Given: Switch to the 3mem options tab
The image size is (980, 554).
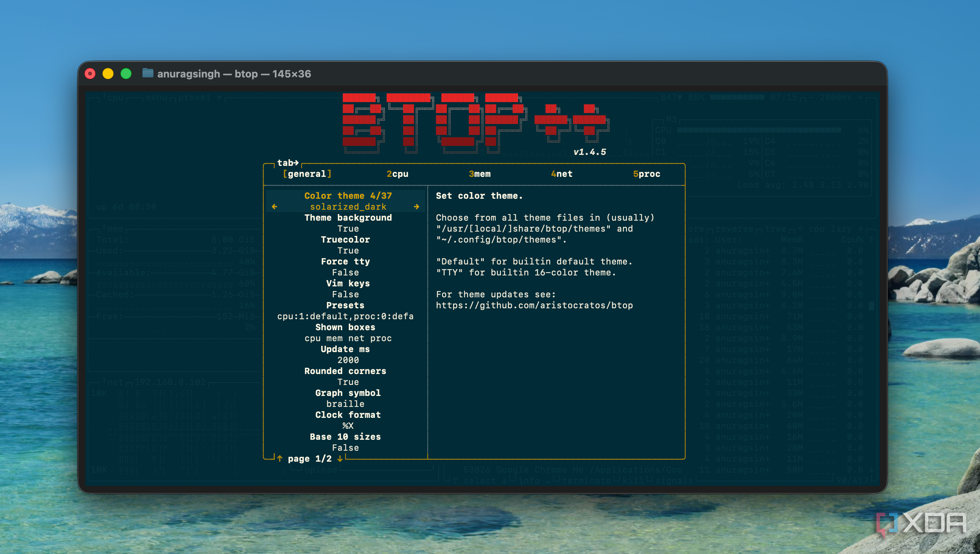Looking at the screenshot, I should pos(479,174).
